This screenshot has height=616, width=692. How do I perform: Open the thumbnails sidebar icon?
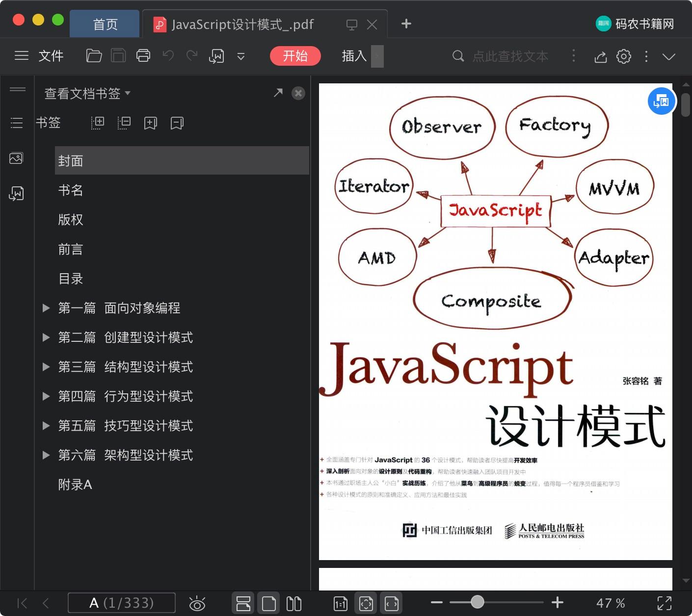(x=16, y=158)
